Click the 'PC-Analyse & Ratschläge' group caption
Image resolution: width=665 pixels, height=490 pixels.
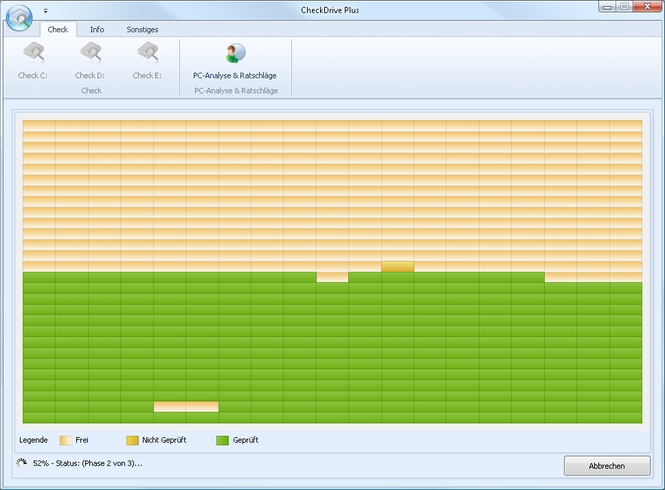pos(236,91)
